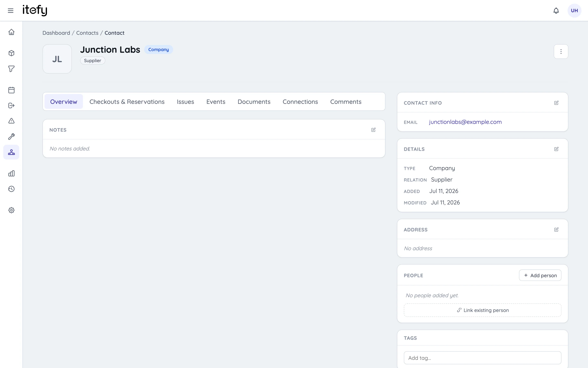Image resolution: width=588 pixels, height=368 pixels.
Task: Click the Added date 'Jul 11, 2026'
Action: 444,191
